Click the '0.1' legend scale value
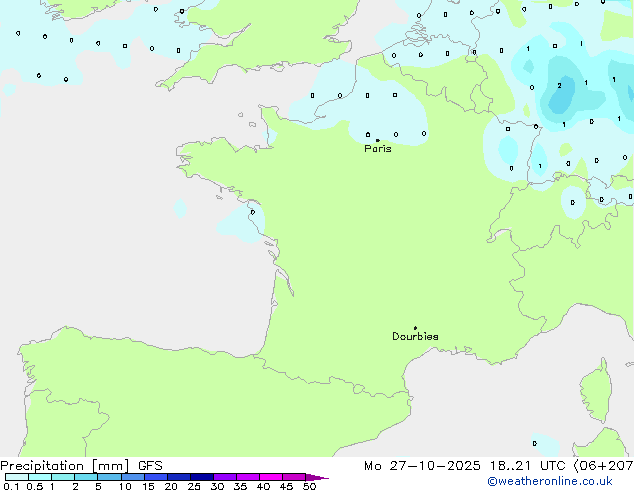The width and height of the screenshot is (634, 490). point(11,486)
